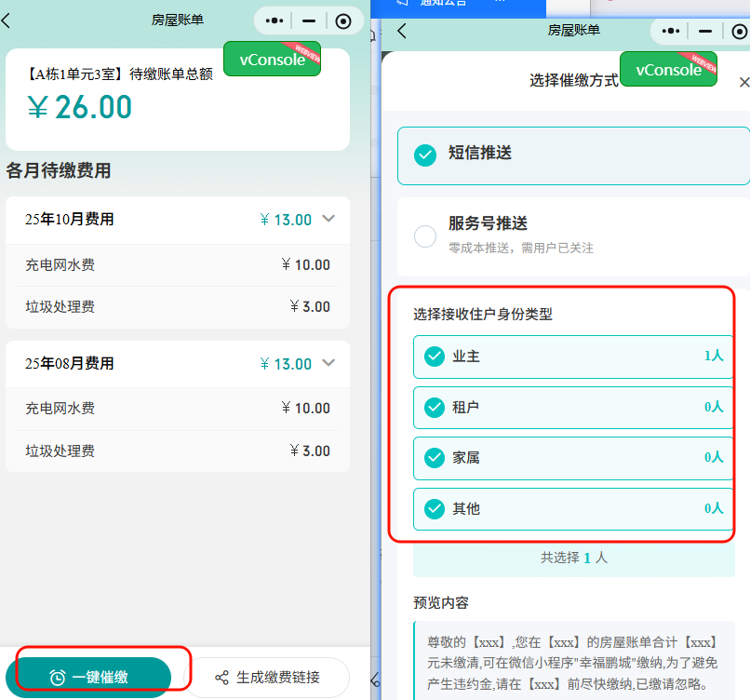Image resolution: width=750 pixels, height=700 pixels.
Task: Expand the 25年08月费用 section chevron
Action: [328, 363]
